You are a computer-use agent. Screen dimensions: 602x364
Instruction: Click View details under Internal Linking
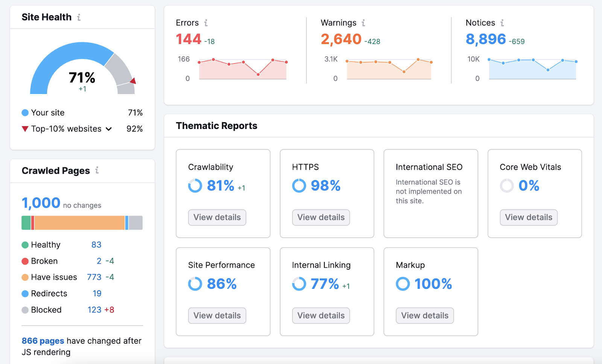tap(321, 315)
